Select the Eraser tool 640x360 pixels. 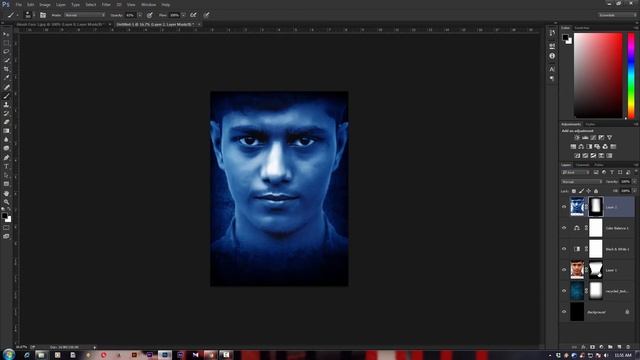6,122
